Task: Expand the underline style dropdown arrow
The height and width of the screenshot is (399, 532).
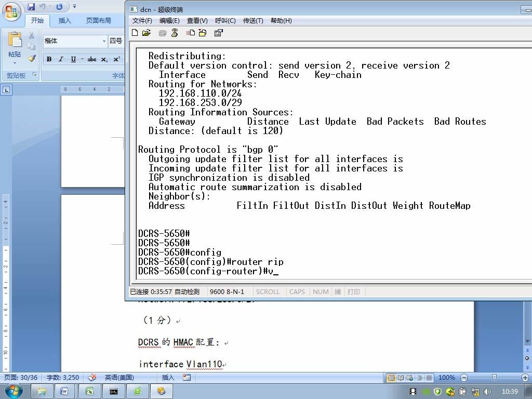Action: [82, 59]
